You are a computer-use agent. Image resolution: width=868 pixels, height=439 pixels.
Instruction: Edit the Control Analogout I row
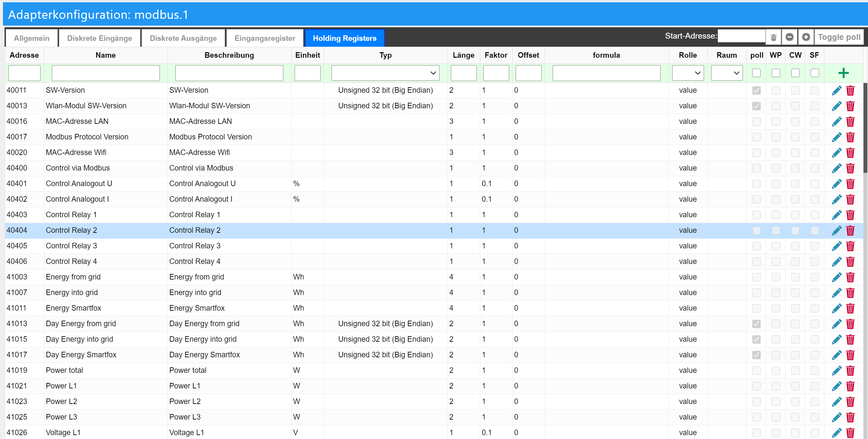pos(836,199)
